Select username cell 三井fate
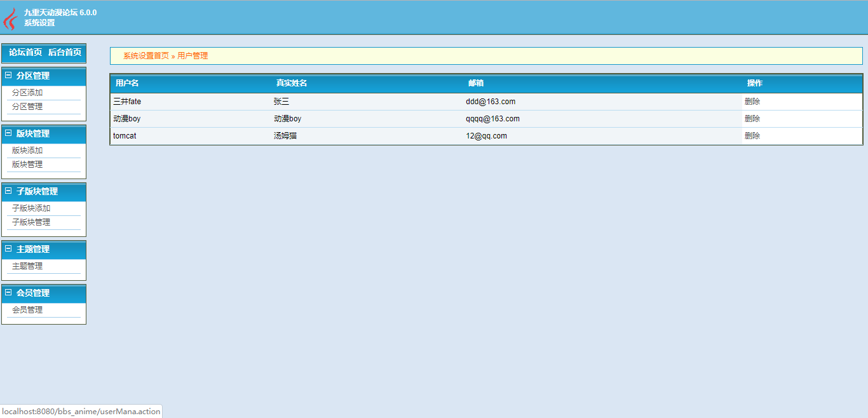This screenshot has width=868, height=418. [x=127, y=102]
